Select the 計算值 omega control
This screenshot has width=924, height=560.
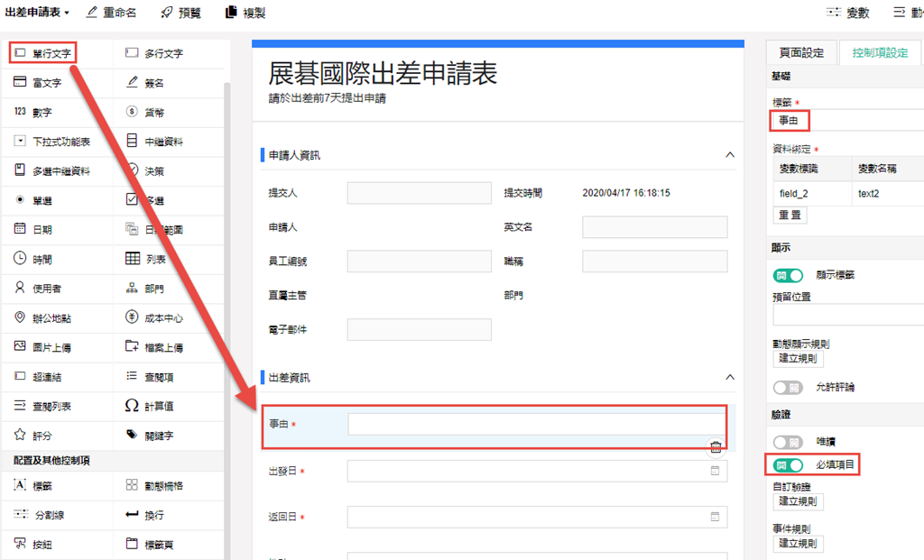132,406
